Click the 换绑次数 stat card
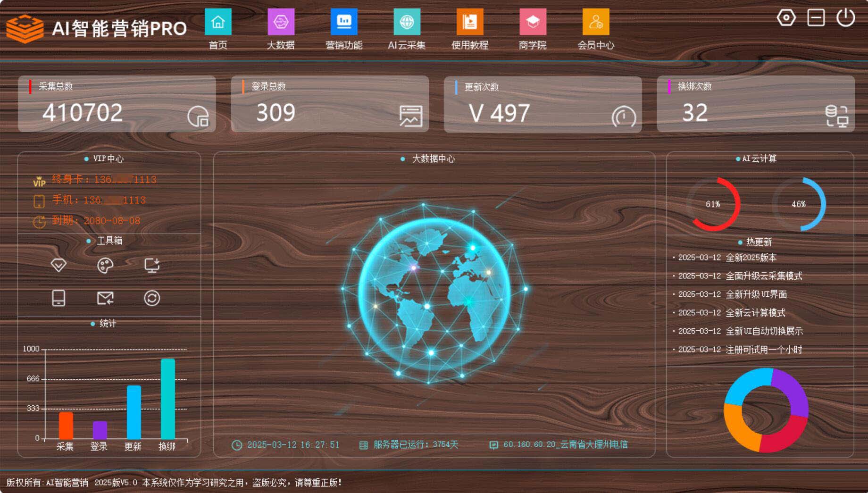Viewport: 868px width, 493px height. coord(755,104)
